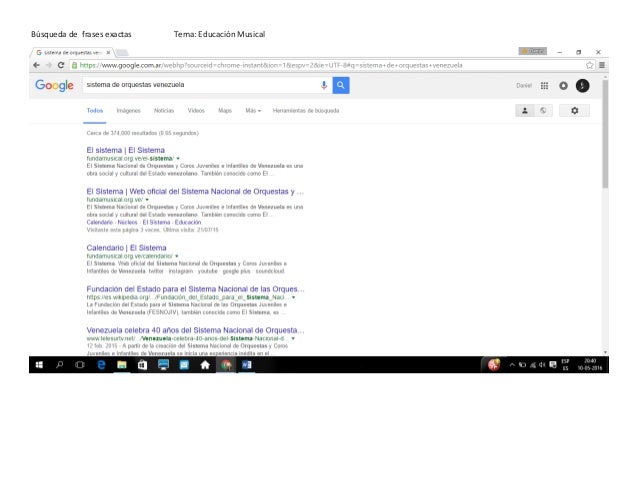This screenshot has width=638, height=493.
Task: Open Web oficial del Sistema Nacional result
Action: click(195, 191)
